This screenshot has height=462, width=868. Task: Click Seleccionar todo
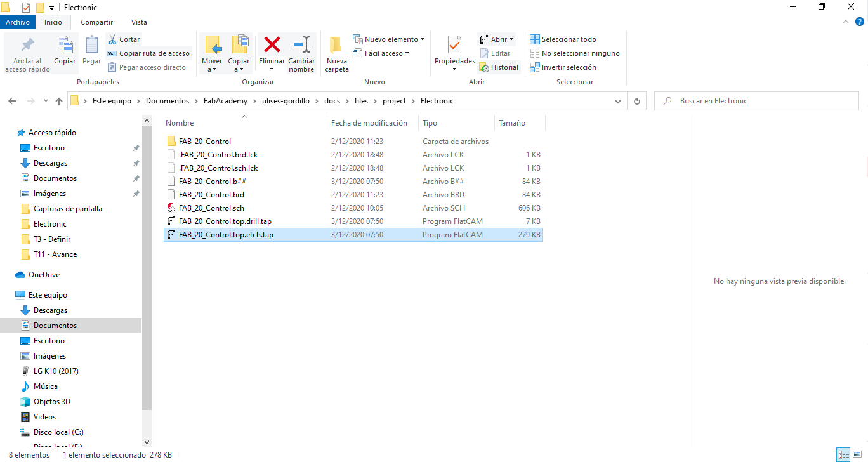click(x=563, y=39)
